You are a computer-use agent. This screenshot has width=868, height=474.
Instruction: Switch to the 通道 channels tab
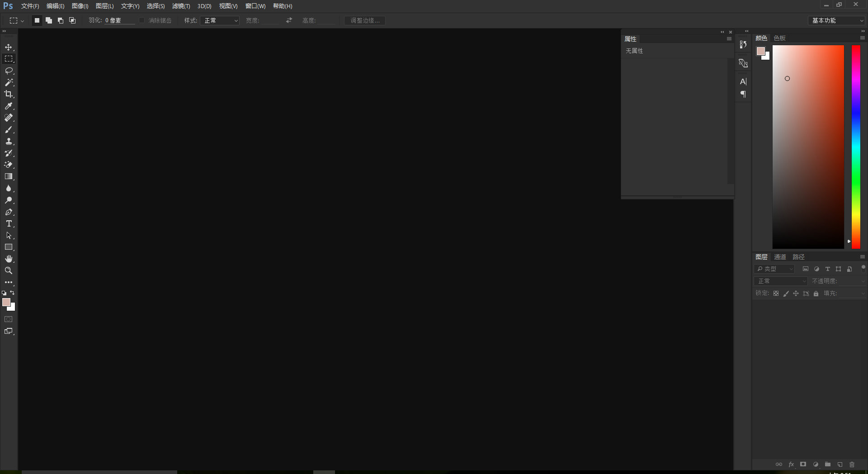[x=780, y=257]
